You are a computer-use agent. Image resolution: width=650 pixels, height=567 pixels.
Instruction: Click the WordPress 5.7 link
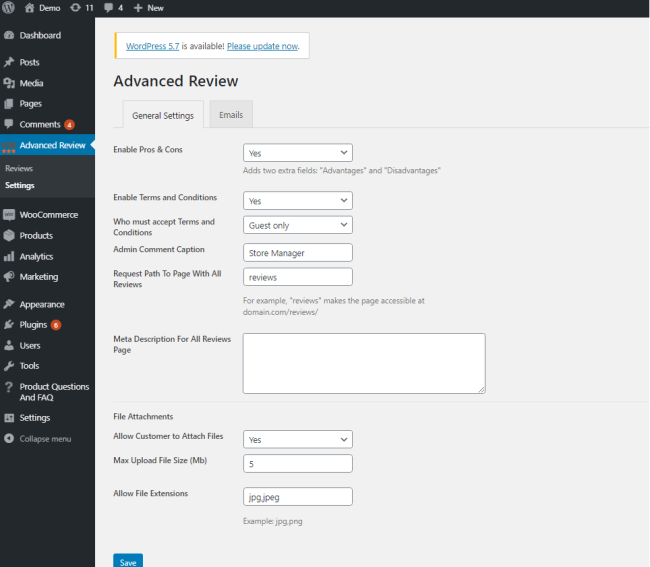153,46
